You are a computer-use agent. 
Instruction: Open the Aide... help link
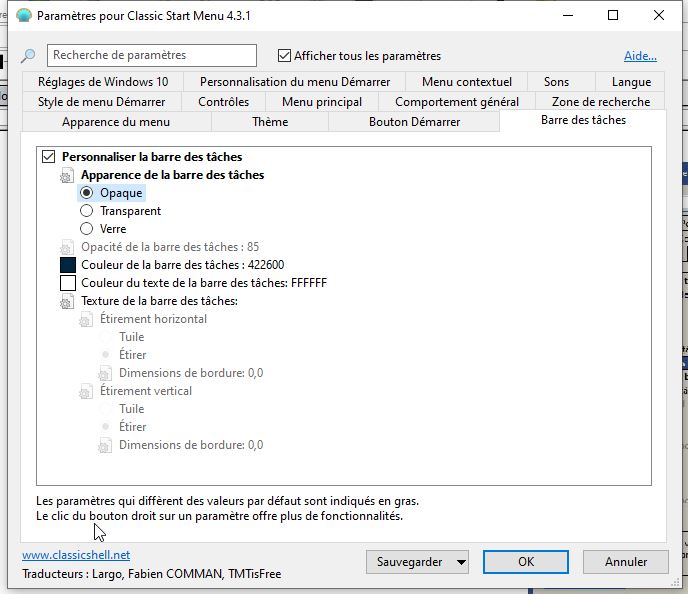point(640,56)
